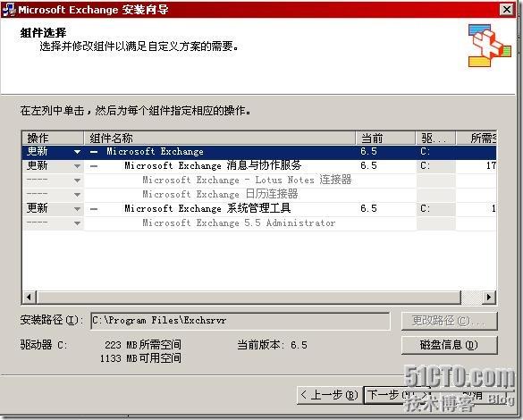This screenshot has height=420, width=523.
Task: Click the 组件名称 column header
Action: click(x=219, y=138)
